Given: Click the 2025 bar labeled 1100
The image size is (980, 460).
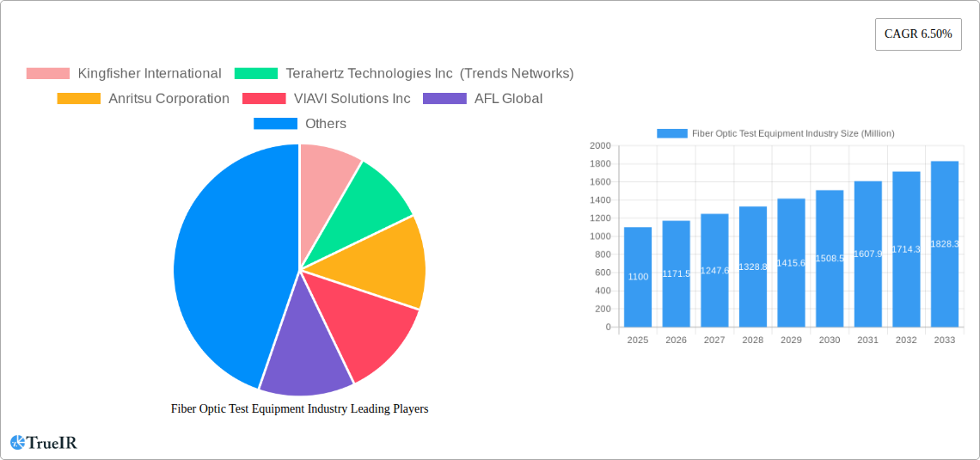Looking at the screenshot, I should coord(638,277).
